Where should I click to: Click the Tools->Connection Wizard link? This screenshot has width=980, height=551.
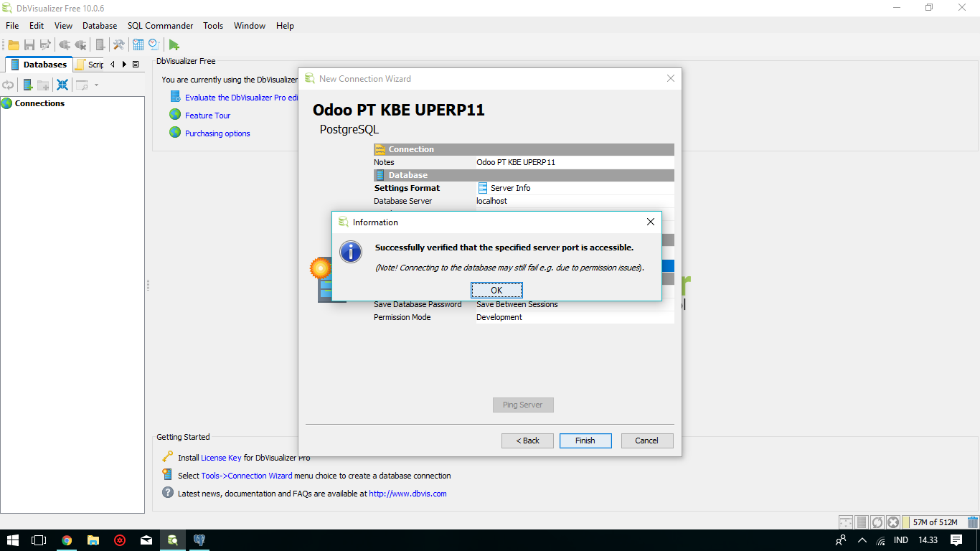coord(247,476)
